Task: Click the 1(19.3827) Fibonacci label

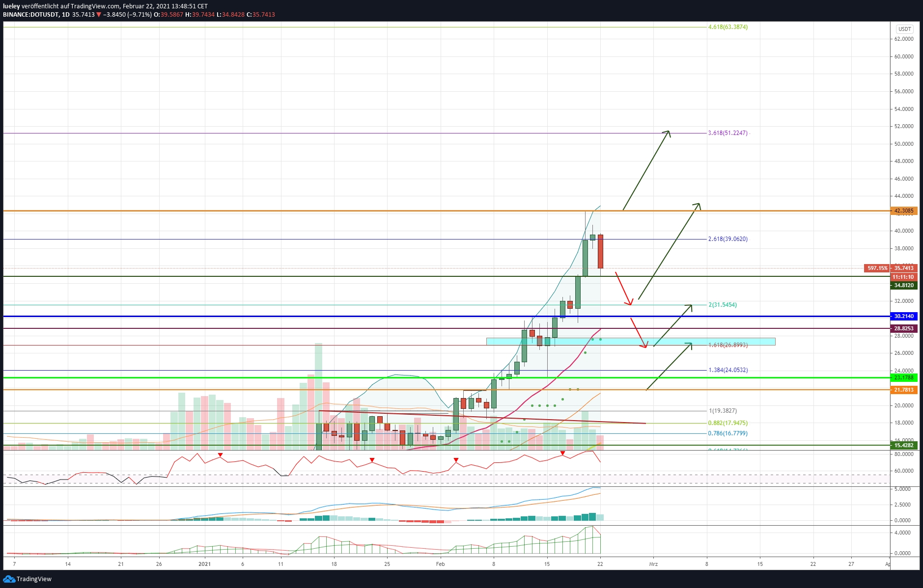Action: 722,411
